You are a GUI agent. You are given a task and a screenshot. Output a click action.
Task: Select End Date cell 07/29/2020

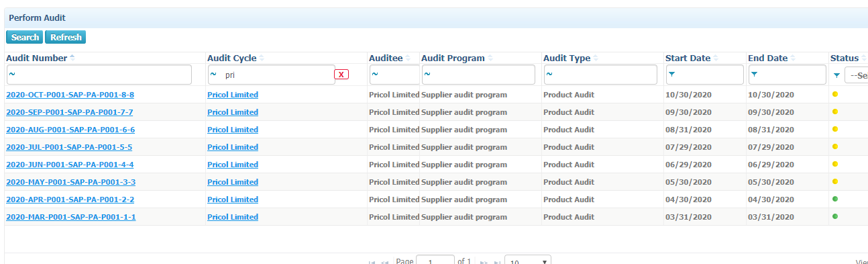point(771,147)
